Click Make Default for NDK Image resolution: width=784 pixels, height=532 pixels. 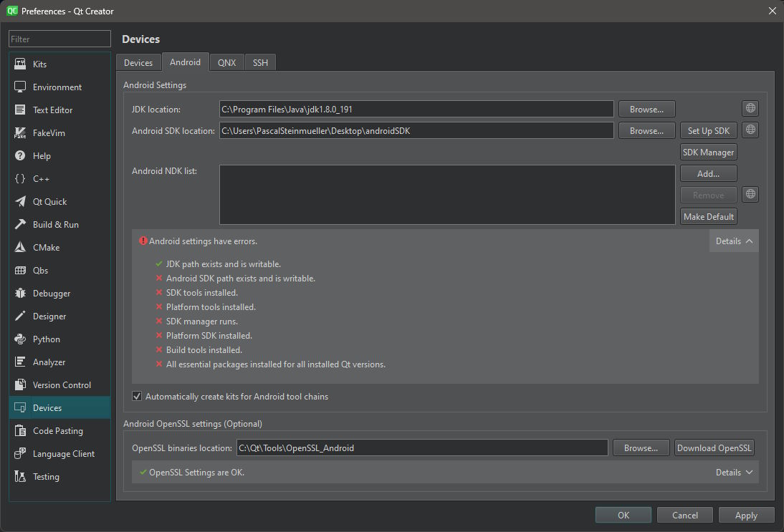click(709, 216)
